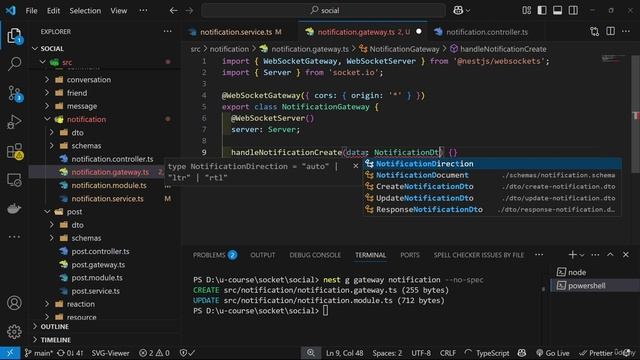Close the suggestion details popup
Screen dimensions: 640x360
(356, 166)
